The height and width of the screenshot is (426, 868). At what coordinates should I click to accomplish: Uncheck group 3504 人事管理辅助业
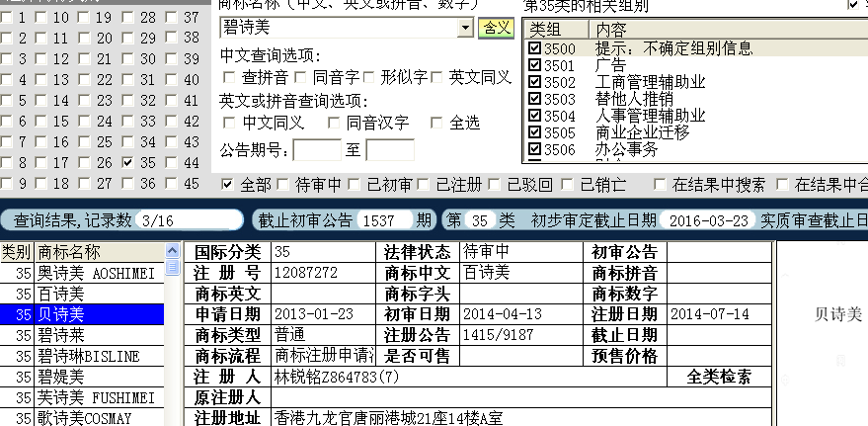pos(534,116)
